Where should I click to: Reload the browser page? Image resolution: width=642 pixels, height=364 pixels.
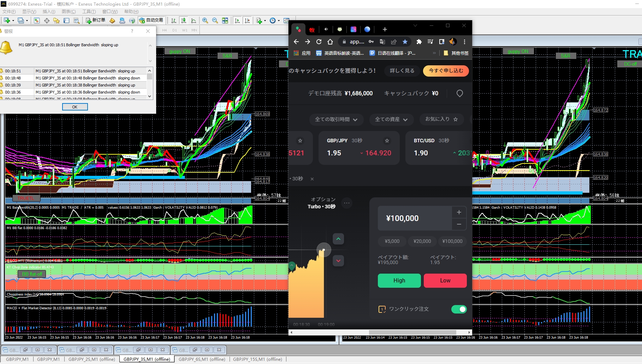(x=319, y=42)
